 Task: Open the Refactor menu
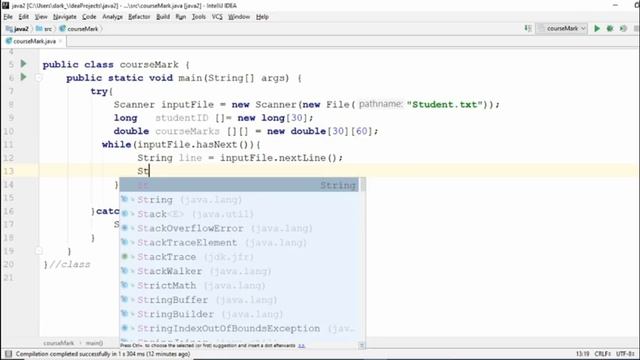tap(139, 17)
